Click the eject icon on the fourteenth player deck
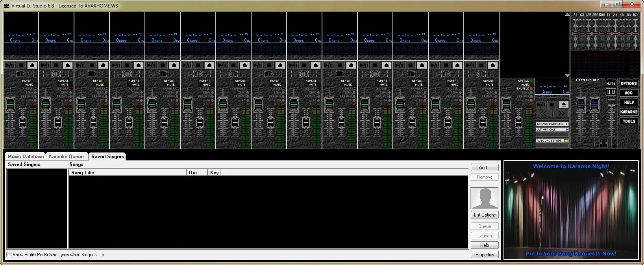 click(x=493, y=65)
